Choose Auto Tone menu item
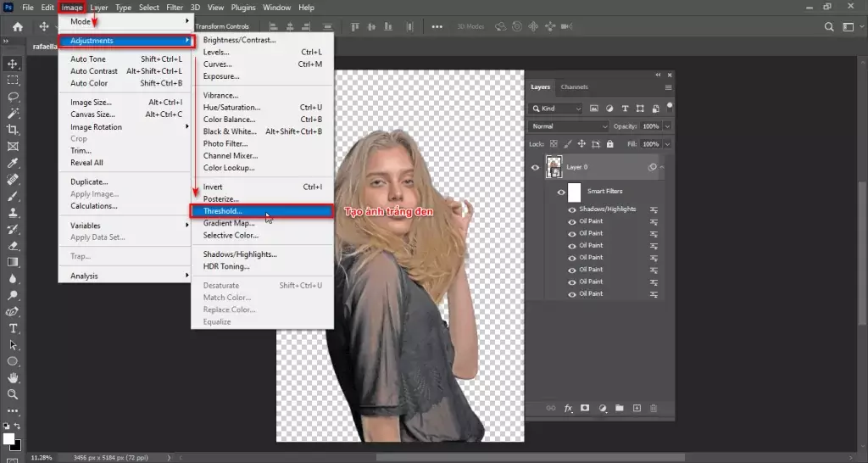This screenshot has height=463, width=868. (x=125, y=59)
